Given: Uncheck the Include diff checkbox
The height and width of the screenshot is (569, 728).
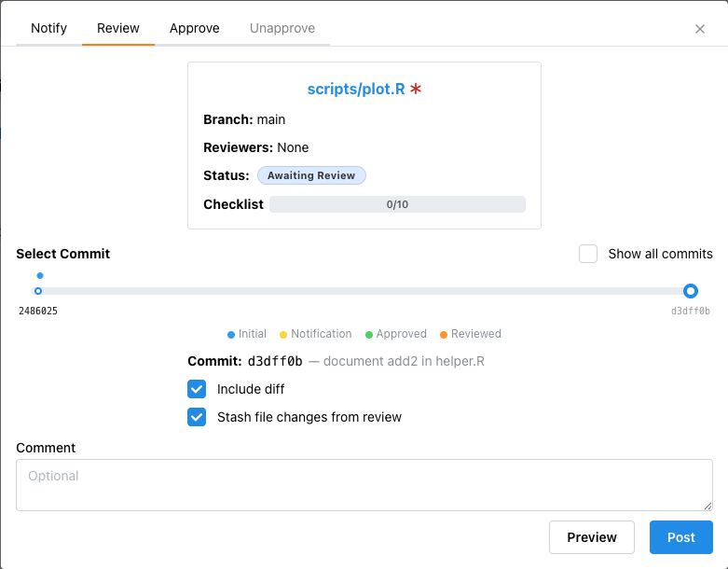Looking at the screenshot, I should tap(197, 389).
